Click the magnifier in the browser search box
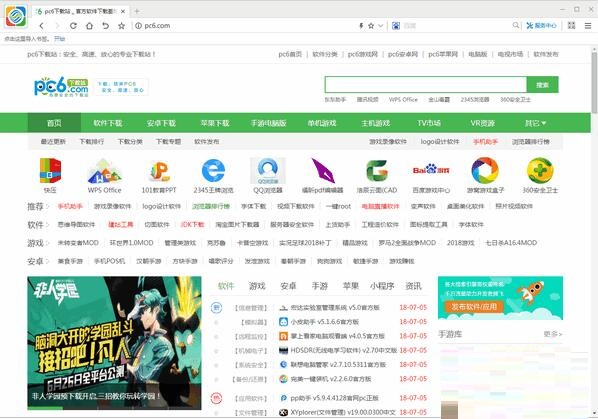This screenshot has height=419, width=598. click(516, 25)
